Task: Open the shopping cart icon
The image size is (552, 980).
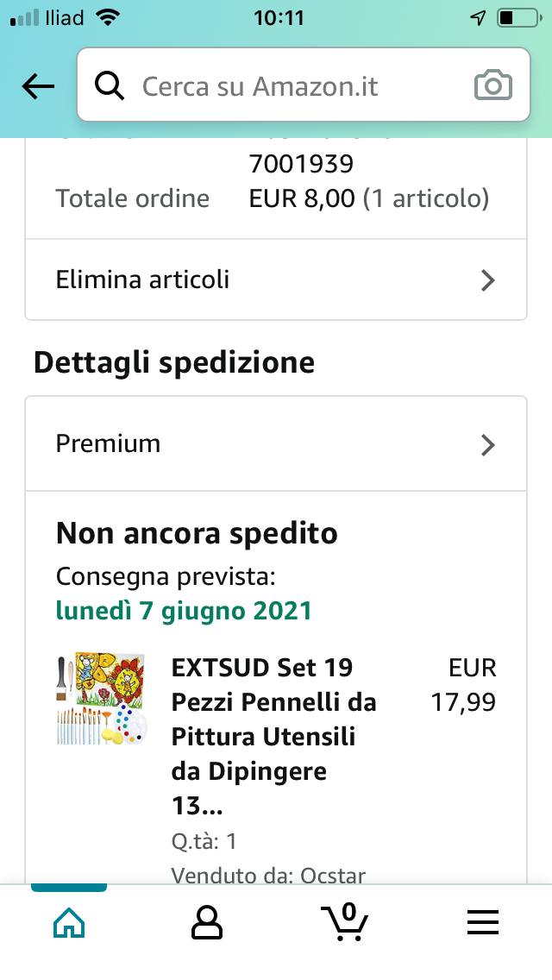Action: tap(344, 921)
